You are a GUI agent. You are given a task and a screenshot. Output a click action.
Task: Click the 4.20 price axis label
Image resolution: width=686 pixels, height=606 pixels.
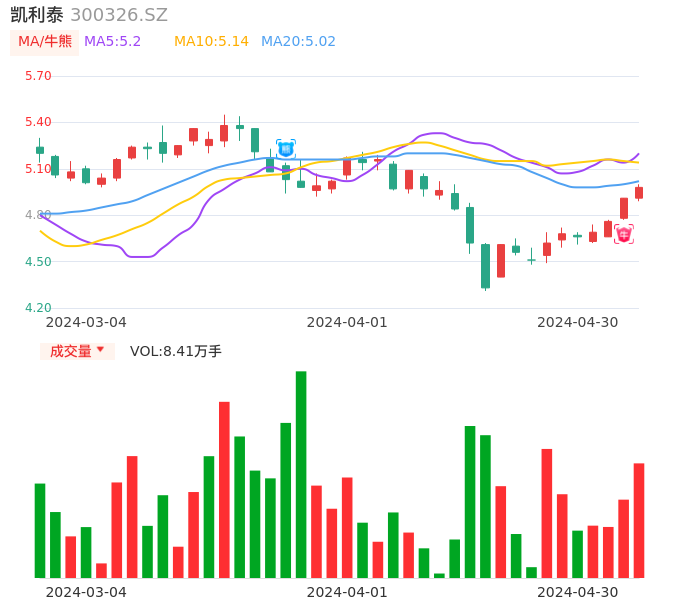coord(38,308)
